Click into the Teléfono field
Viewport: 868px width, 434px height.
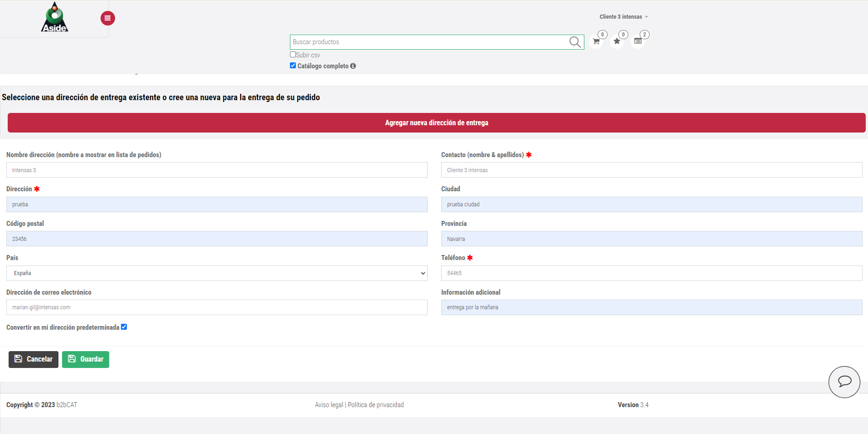coord(651,273)
